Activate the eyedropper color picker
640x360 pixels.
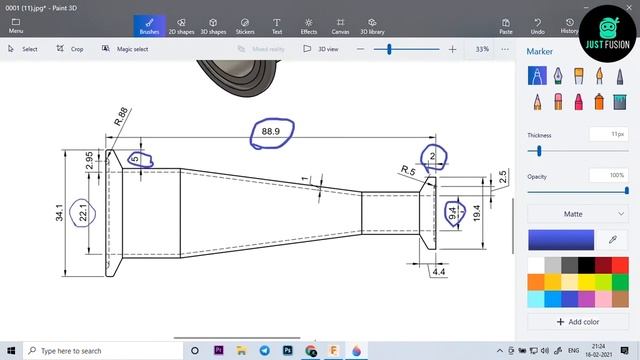tap(612, 240)
